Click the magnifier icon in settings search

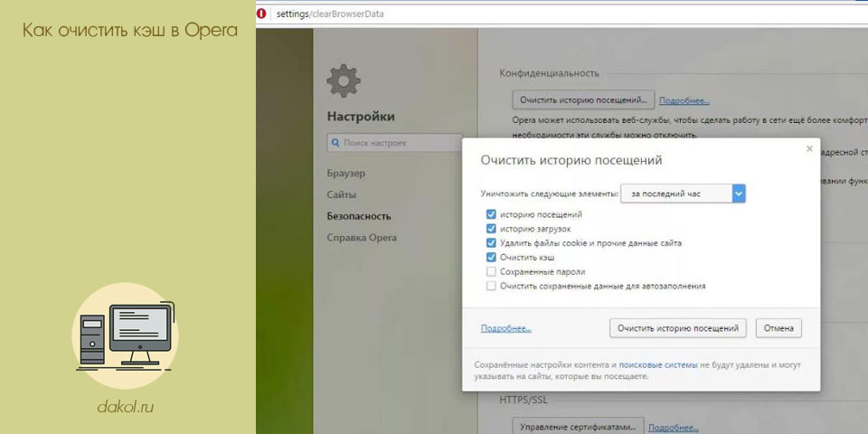tap(335, 143)
